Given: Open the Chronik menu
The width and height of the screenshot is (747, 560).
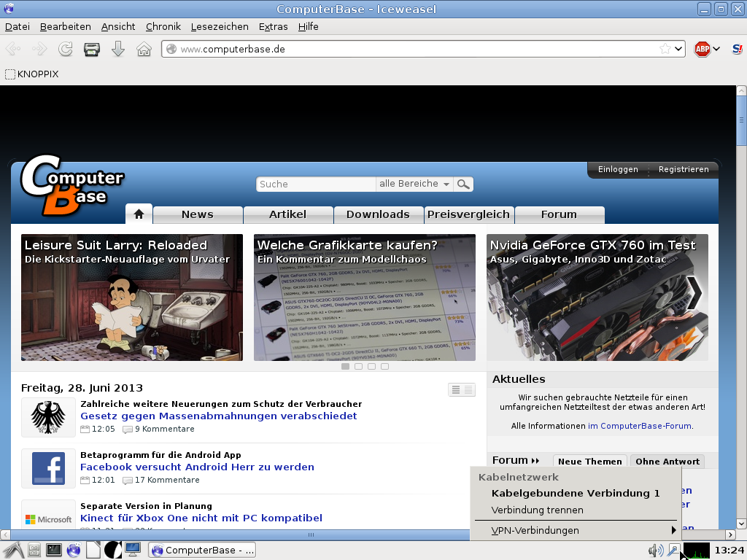Looking at the screenshot, I should pos(163,27).
